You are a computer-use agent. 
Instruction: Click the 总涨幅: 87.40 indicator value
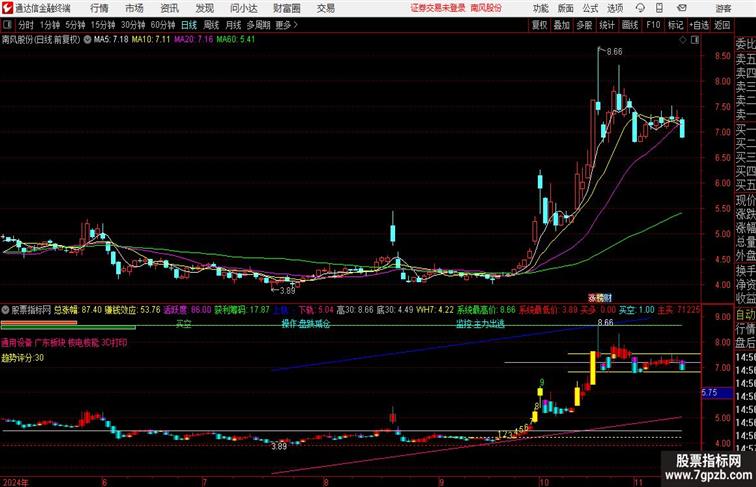pos(78,310)
